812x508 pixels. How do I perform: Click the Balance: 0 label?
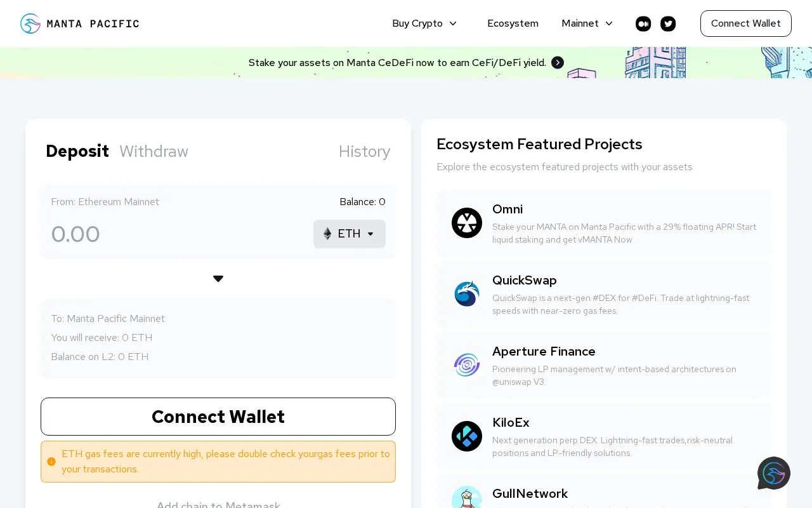tap(362, 202)
